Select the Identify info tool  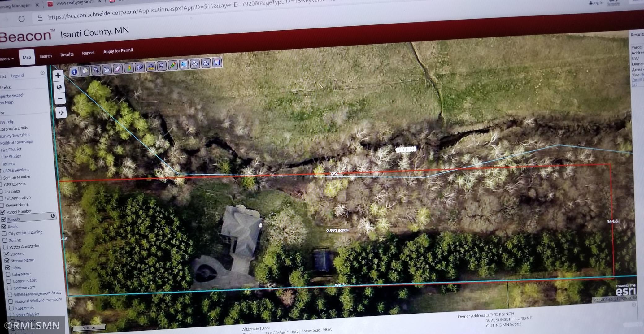coord(74,72)
